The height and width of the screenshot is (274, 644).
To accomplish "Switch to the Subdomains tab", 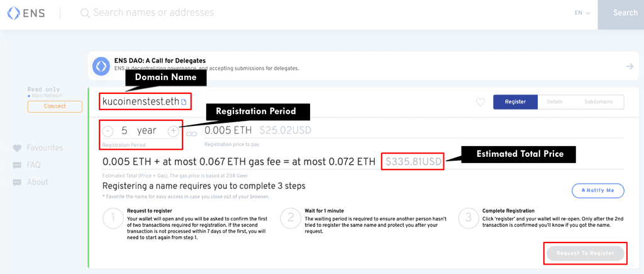I will [599, 102].
